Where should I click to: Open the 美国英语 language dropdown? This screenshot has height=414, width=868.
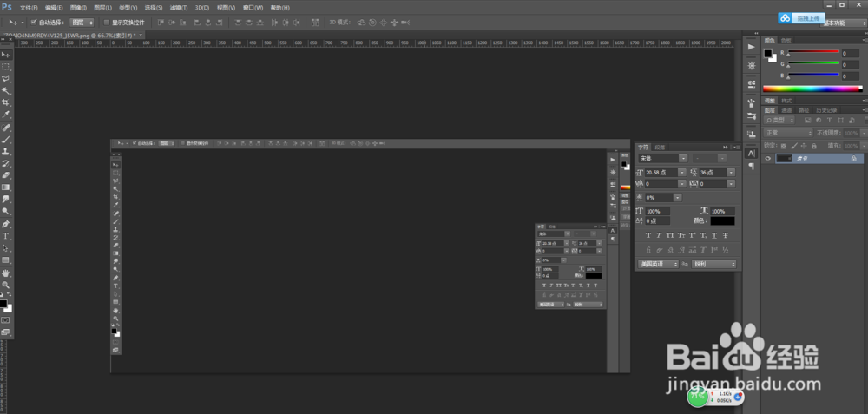click(x=658, y=265)
